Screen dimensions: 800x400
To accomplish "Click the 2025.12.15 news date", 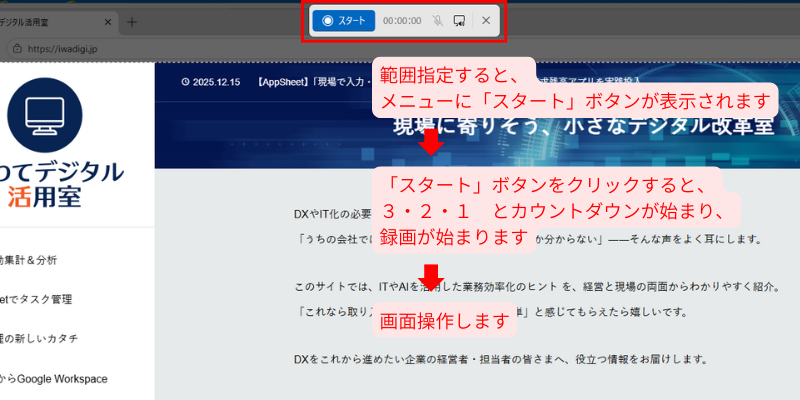I will (216, 82).
